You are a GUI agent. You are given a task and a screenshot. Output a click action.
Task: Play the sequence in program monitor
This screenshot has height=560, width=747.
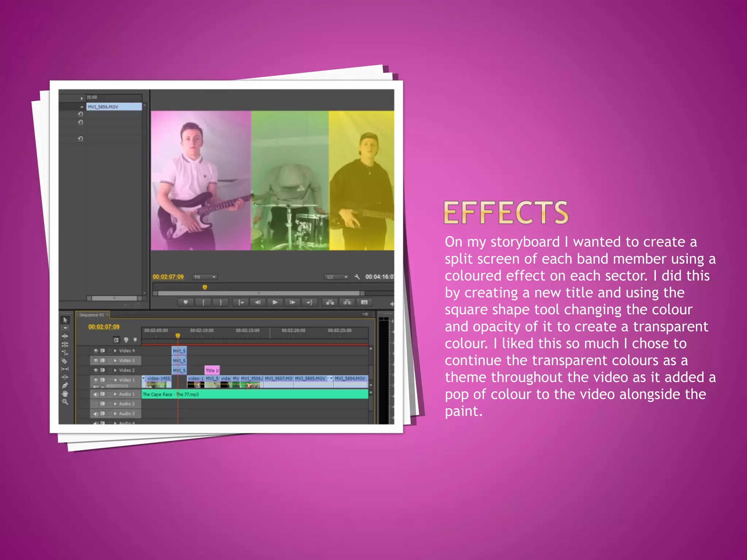pyautogui.click(x=275, y=302)
